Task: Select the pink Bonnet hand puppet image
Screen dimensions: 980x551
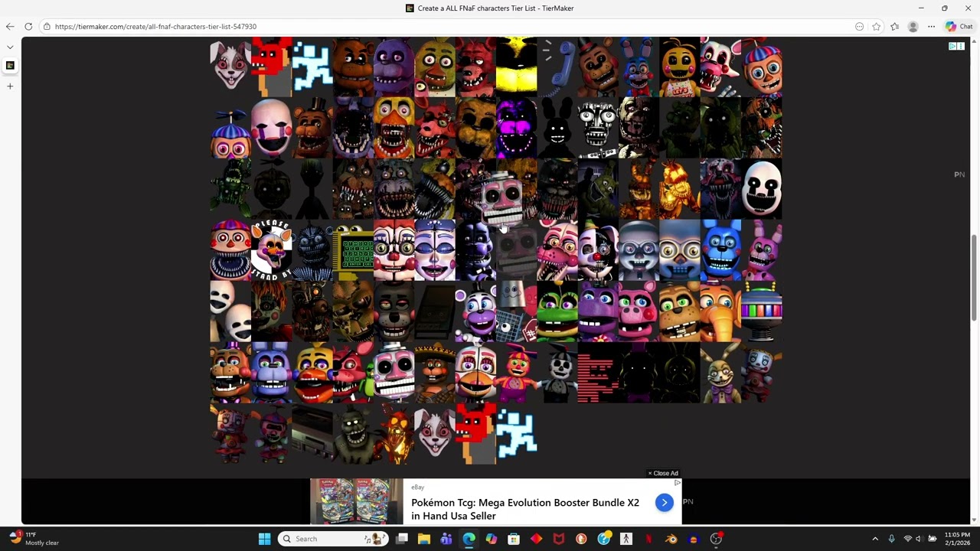Action: click(761, 250)
